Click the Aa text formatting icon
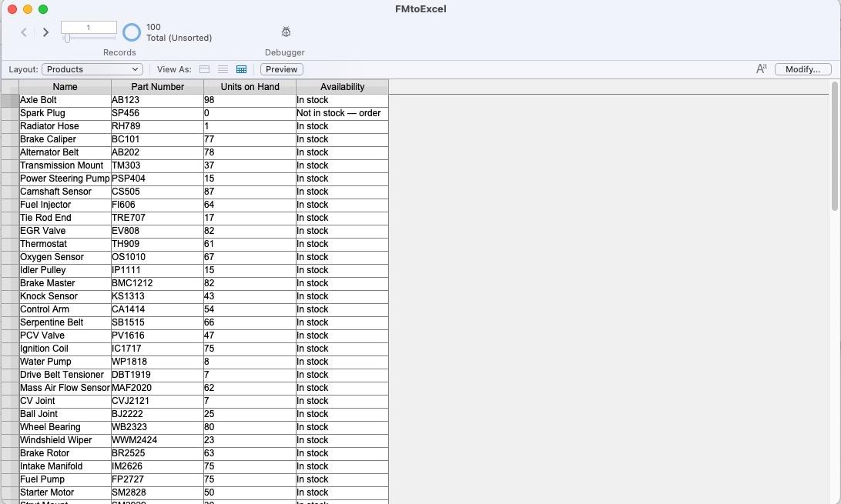Viewport: 841px width, 504px height. 761,68
